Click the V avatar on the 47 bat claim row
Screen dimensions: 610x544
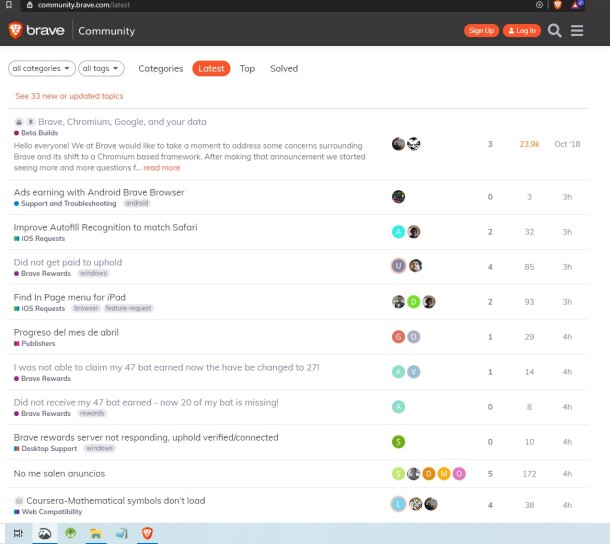pyautogui.click(x=414, y=372)
